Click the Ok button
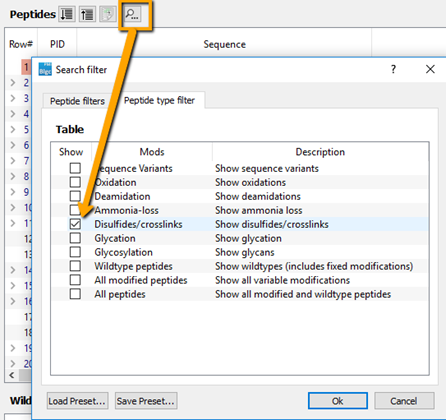The height and width of the screenshot is (420, 446). click(x=338, y=401)
